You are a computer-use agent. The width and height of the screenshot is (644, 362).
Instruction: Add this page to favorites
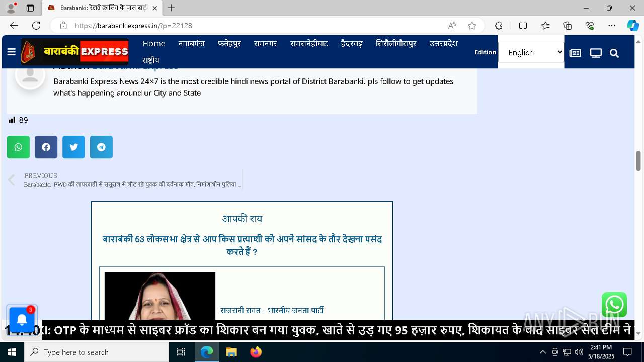(472, 26)
